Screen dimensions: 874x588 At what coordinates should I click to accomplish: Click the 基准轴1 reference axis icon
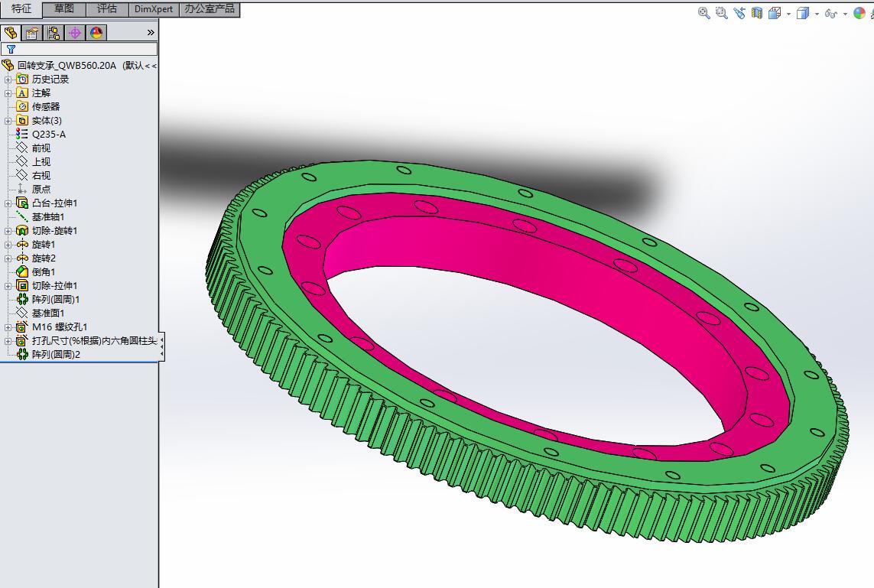(x=21, y=217)
